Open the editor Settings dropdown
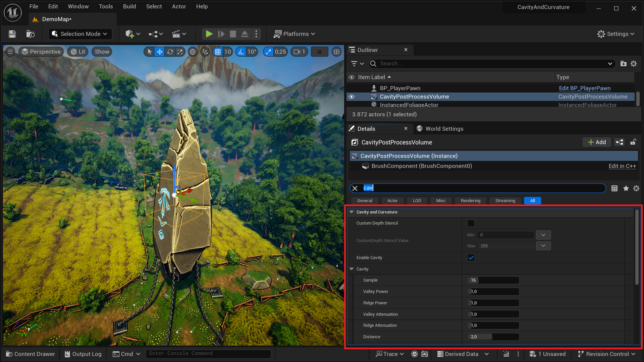 click(616, 34)
